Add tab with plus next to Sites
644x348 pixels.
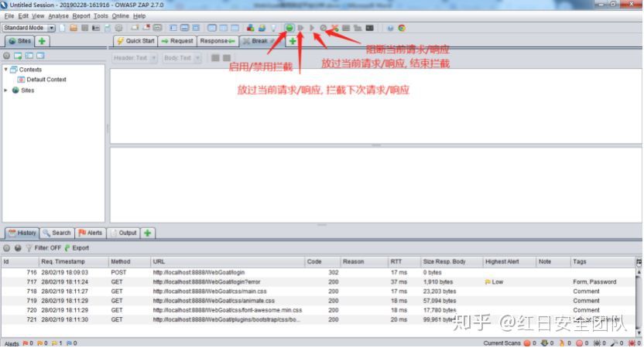42,41
